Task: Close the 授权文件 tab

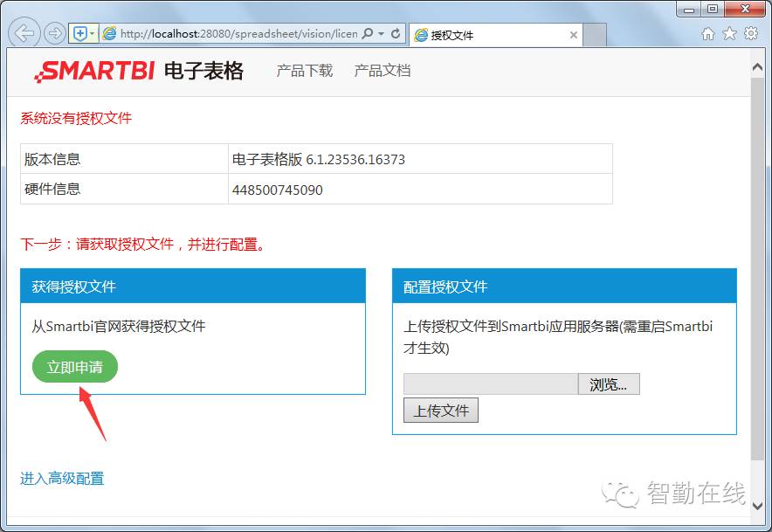Action: [x=573, y=35]
